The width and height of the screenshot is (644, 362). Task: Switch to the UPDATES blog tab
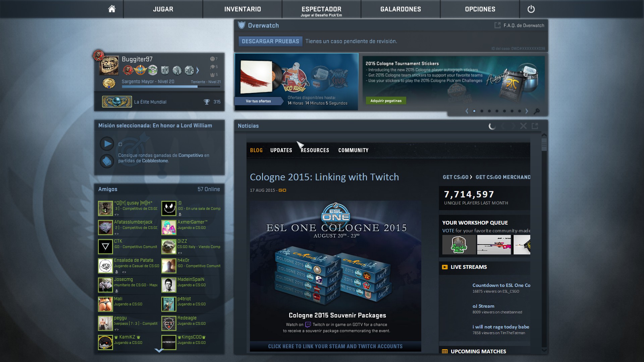tap(281, 150)
